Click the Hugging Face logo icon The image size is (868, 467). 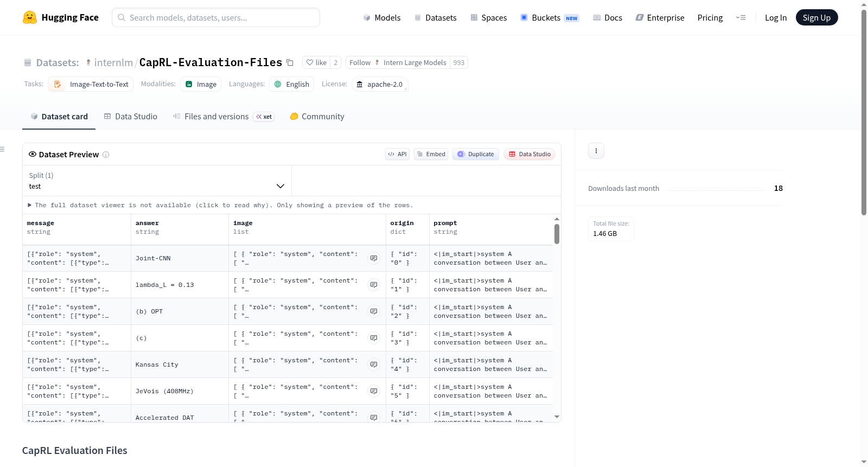[x=30, y=17]
